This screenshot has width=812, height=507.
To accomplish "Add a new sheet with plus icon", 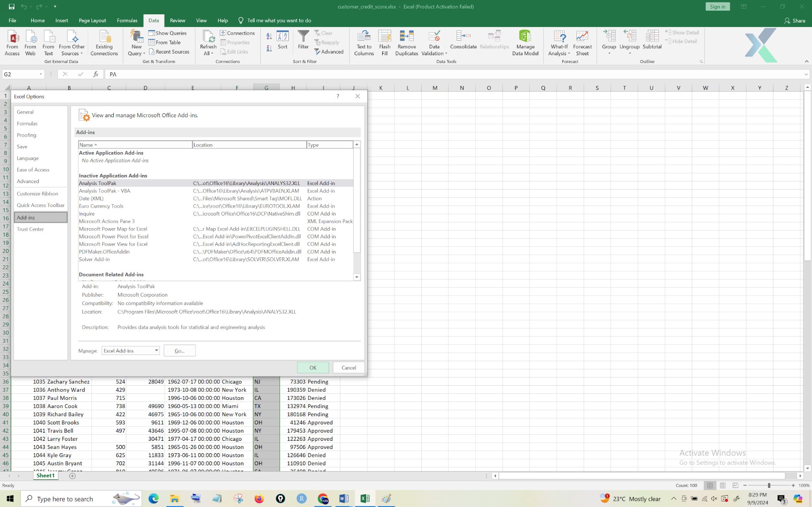I will [72, 476].
